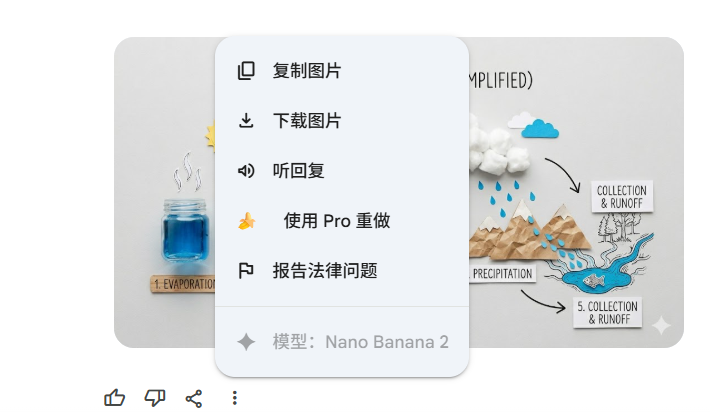Click the sparkle watermark on the image corner
This screenshot has width=710, height=419.
pyautogui.click(x=661, y=325)
